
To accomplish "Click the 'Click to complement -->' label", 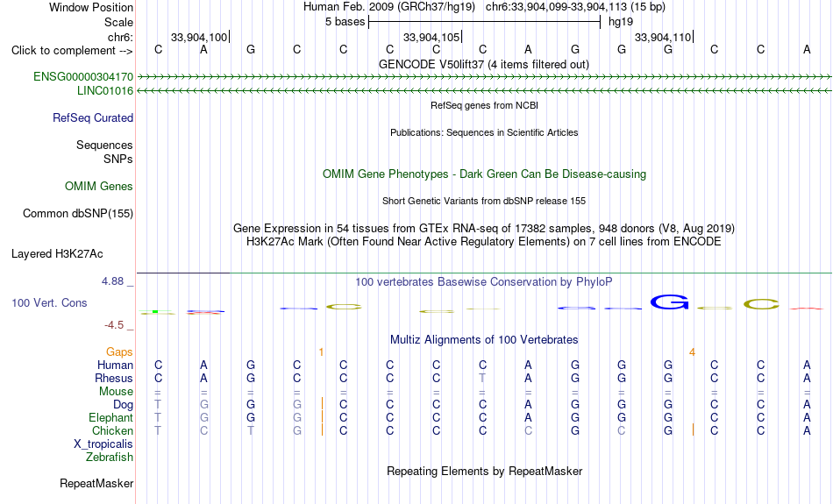I will coord(72,51).
